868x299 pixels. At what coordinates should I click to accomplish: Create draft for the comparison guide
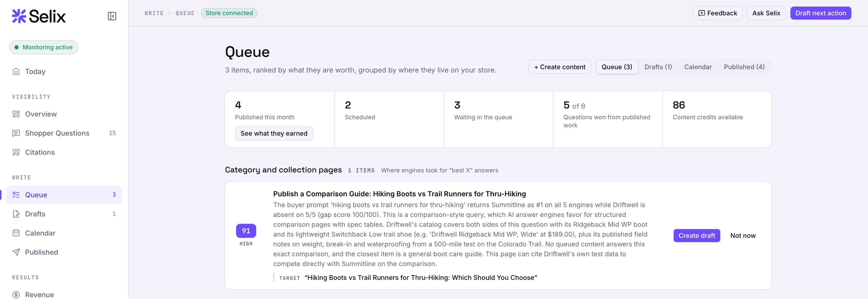[x=696, y=235]
